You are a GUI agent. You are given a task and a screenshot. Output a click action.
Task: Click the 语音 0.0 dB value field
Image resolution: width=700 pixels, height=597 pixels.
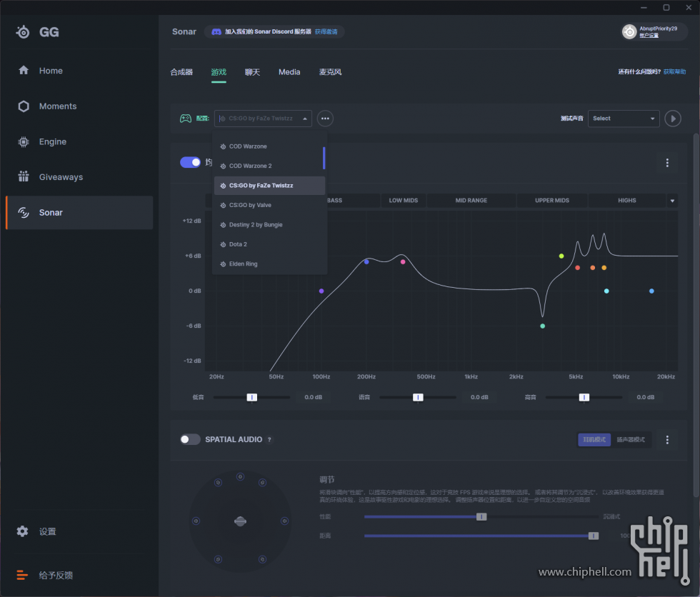[479, 397]
